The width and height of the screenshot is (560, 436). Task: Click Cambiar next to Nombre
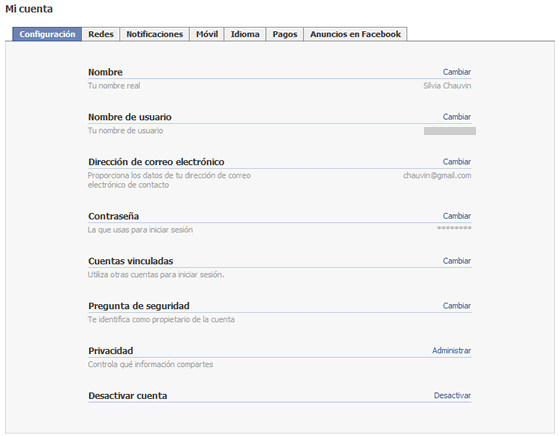(x=457, y=72)
